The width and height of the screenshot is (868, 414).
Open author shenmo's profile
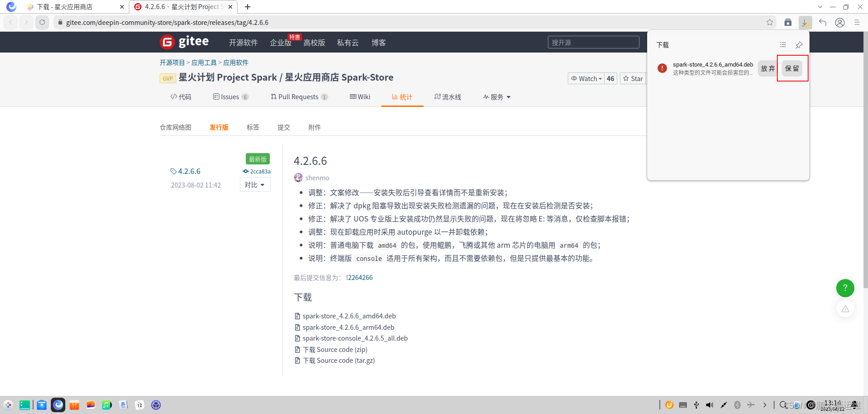tap(317, 178)
